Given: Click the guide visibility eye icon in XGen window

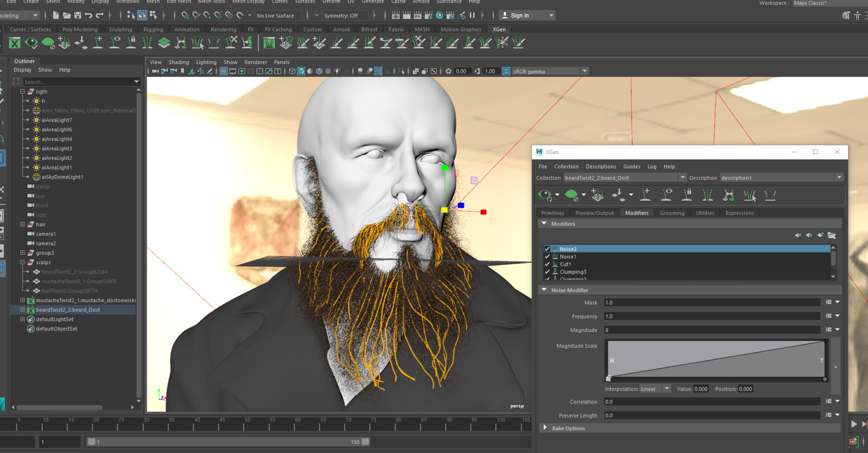Looking at the screenshot, I should 667,194.
